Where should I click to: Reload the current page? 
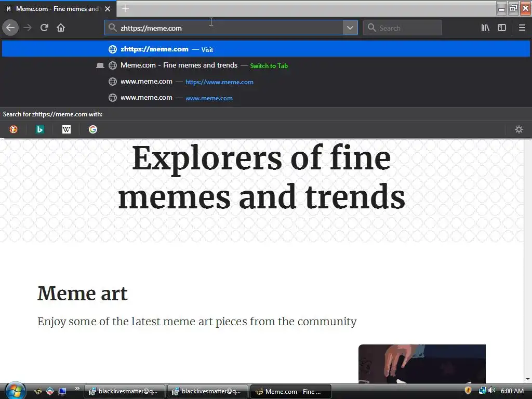[44, 28]
